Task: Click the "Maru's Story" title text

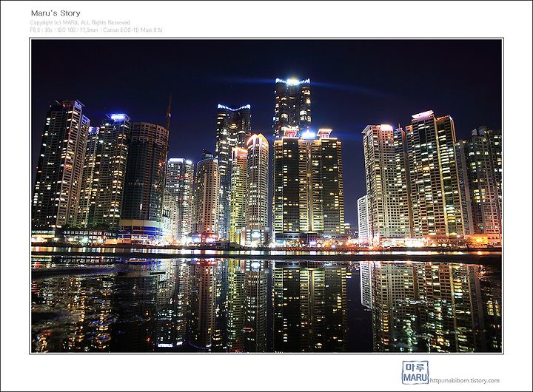Action: [56, 13]
